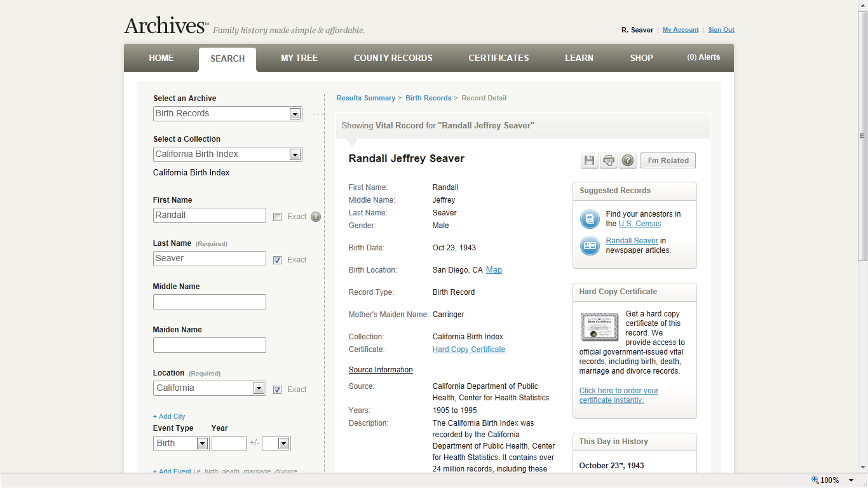Click the Hard Copy Certificate link

[x=469, y=349]
